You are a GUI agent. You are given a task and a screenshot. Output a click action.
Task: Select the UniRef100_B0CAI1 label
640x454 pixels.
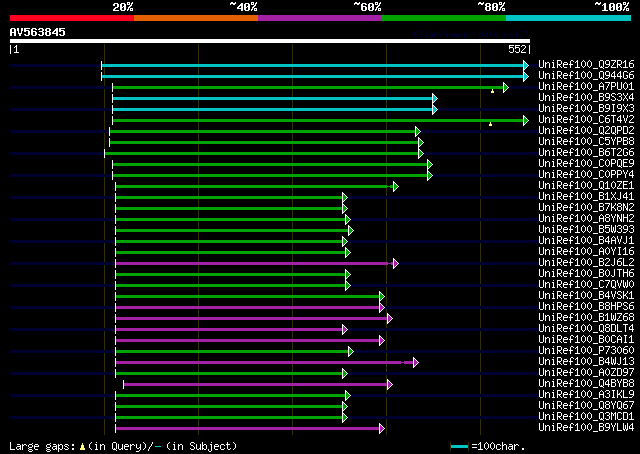coord(586,340)
